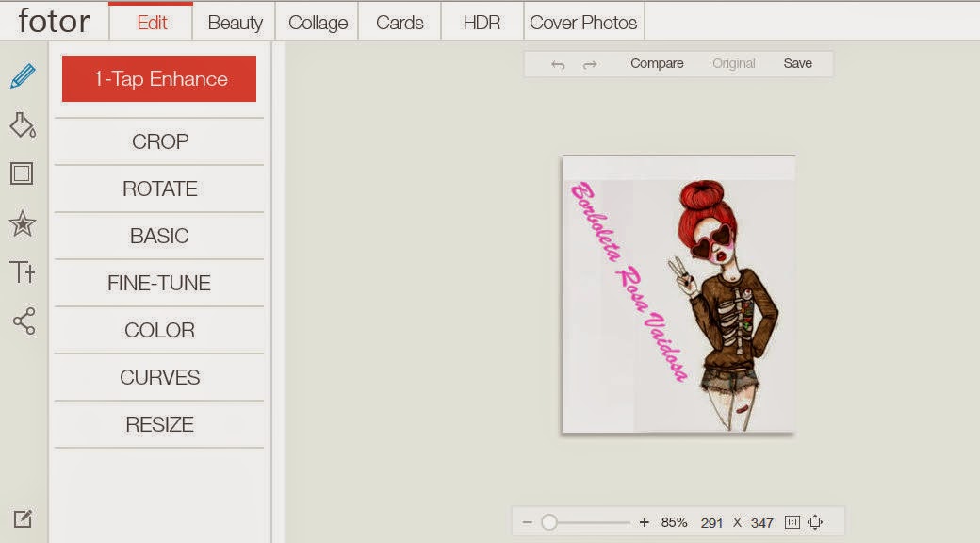This screenshot has width=980, height=543.
Task: Click the 291 X 347 dimensions text
Action: (x=737, y=523)
